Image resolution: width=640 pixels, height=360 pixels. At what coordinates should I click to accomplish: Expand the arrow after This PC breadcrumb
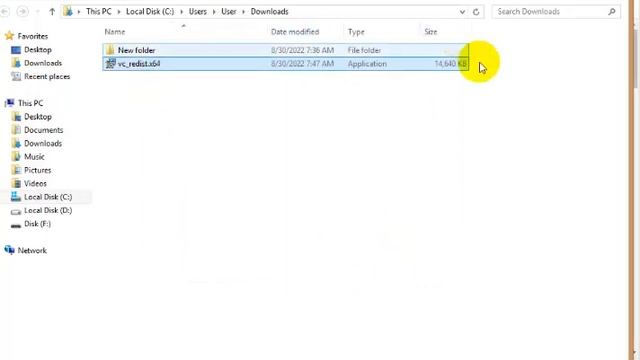point(119,12)
